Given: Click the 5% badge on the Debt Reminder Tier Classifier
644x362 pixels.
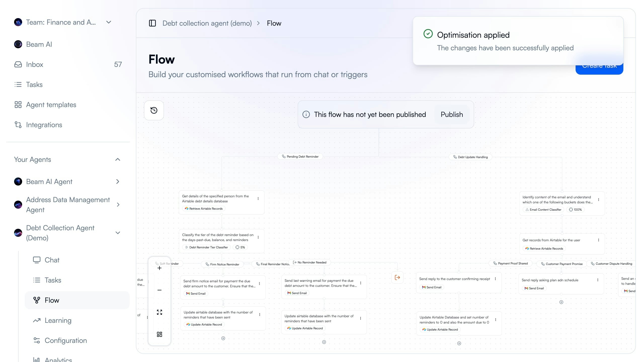Looking at the screenshot, I should (240, 247).
